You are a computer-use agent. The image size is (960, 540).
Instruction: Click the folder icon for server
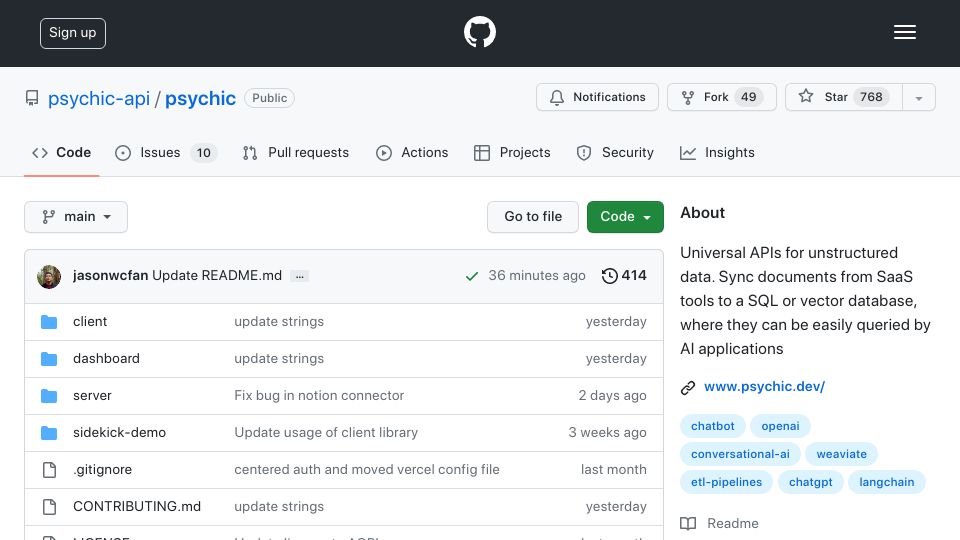(49, 396)
